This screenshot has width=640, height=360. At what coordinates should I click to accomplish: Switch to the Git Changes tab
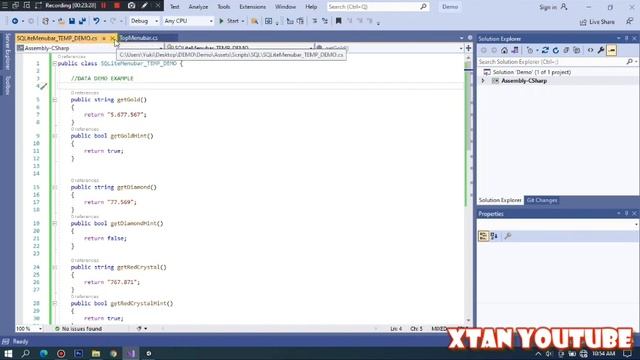click(542, 200)
